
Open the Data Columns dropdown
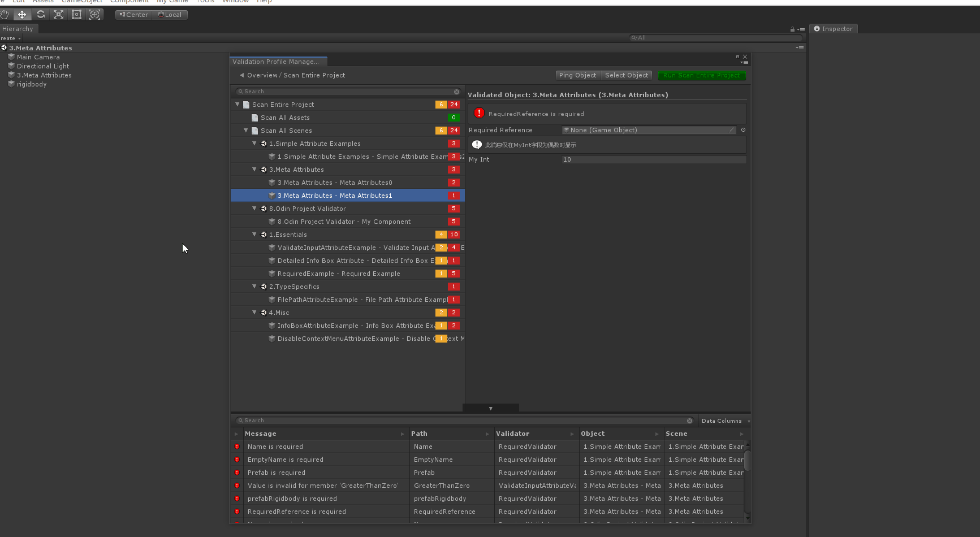(724, 421)
